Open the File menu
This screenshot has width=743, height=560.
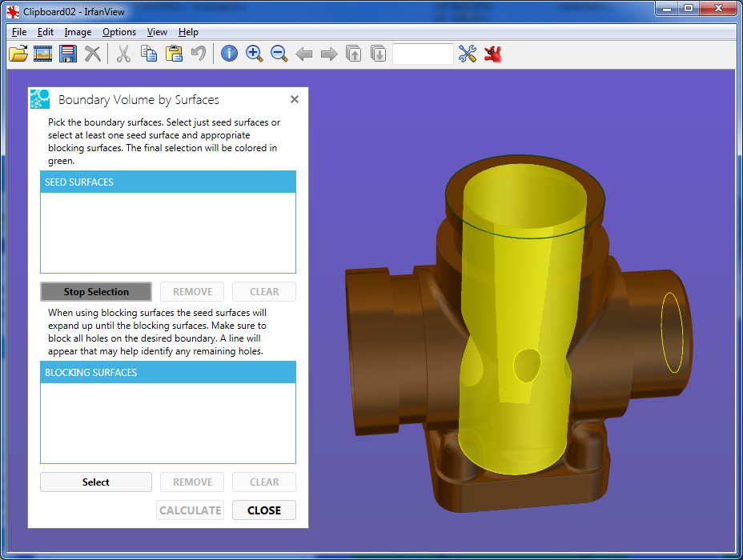pyautogui.click(x=19, y=32)
